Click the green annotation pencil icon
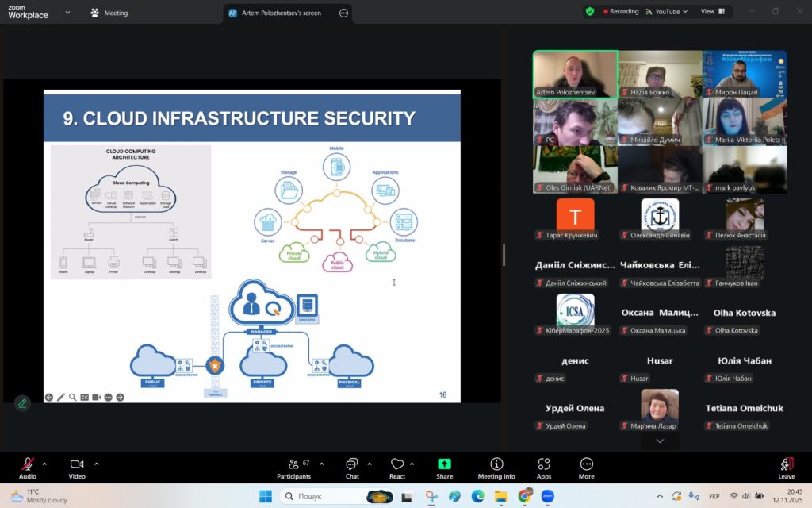812x508 pixels. (x=22, y=403)
